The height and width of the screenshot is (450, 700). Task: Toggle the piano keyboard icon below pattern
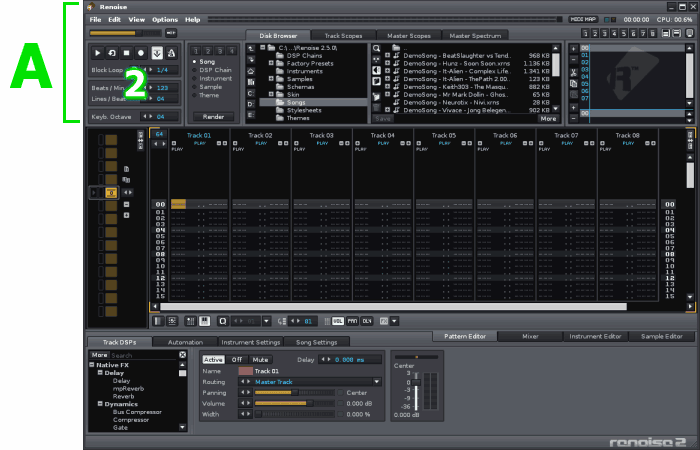[x=204, y=321]
